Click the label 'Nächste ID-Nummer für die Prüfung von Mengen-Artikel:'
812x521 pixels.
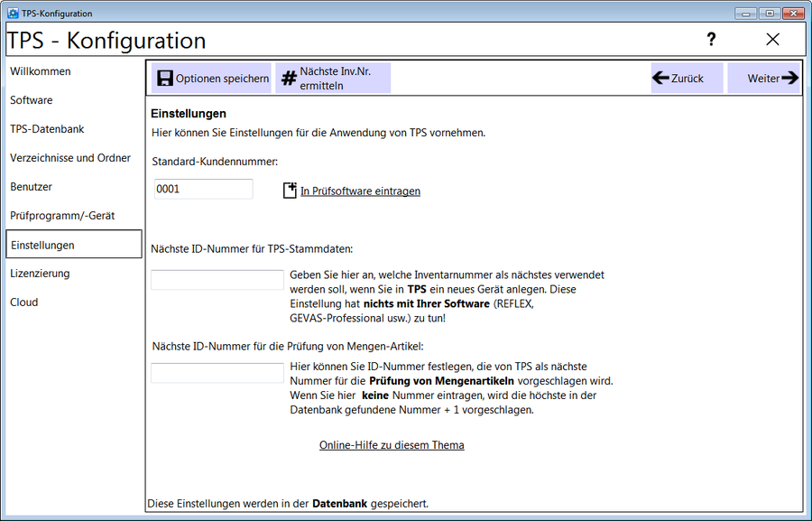pyautogui.click(x=288, y=347)
